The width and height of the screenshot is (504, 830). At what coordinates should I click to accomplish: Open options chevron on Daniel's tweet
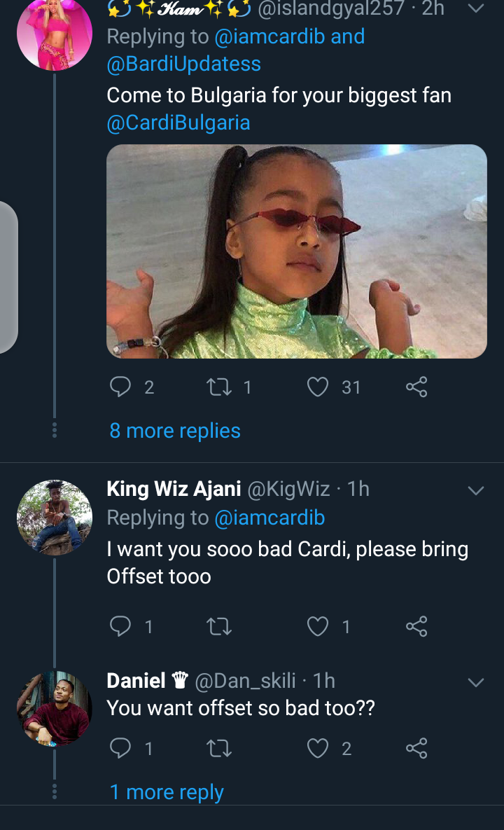[475, 682]
